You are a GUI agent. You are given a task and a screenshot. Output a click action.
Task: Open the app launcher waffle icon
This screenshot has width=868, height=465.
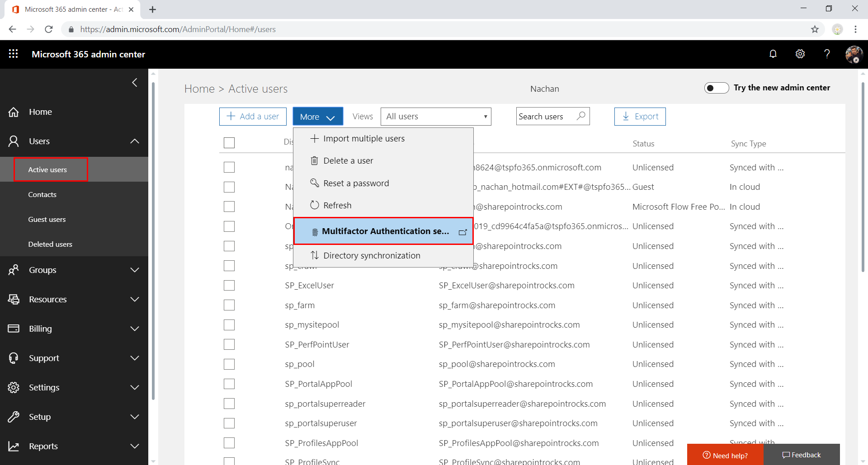pos(14,54)
